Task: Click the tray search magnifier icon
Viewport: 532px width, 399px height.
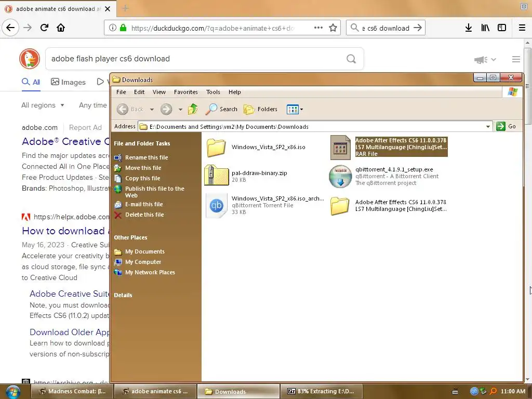Action: (x=493, y=391)
